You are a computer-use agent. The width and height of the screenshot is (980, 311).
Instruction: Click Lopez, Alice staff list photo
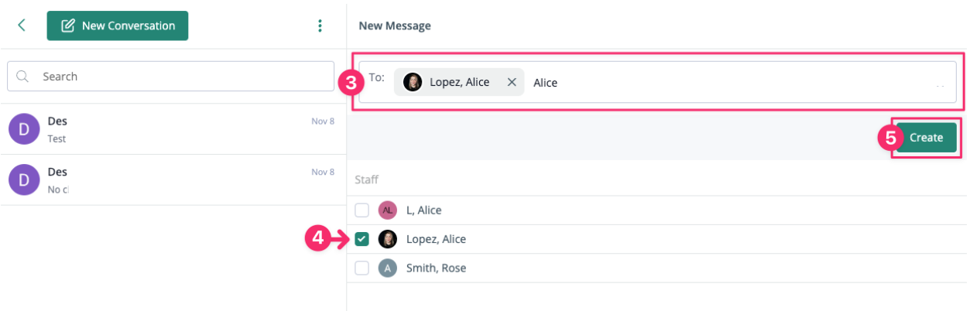point(387,239)
